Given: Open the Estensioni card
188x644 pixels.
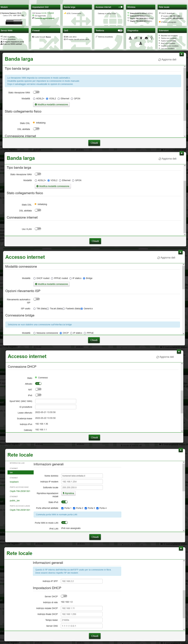Looking at the screenshot, I should tap(172, 39).
